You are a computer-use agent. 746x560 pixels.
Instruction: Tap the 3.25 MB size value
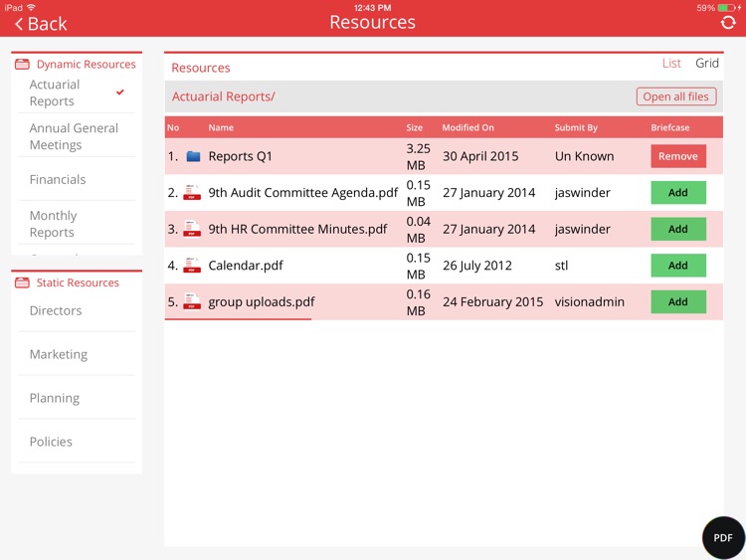pos(418,156)
